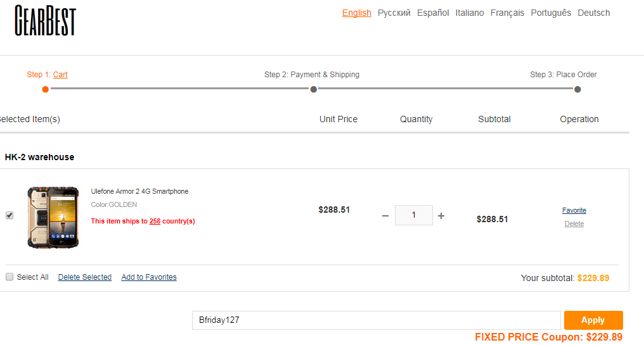Apply the coupon code
644x345 pixels.
pyautogui.click(x=593, y=320)
